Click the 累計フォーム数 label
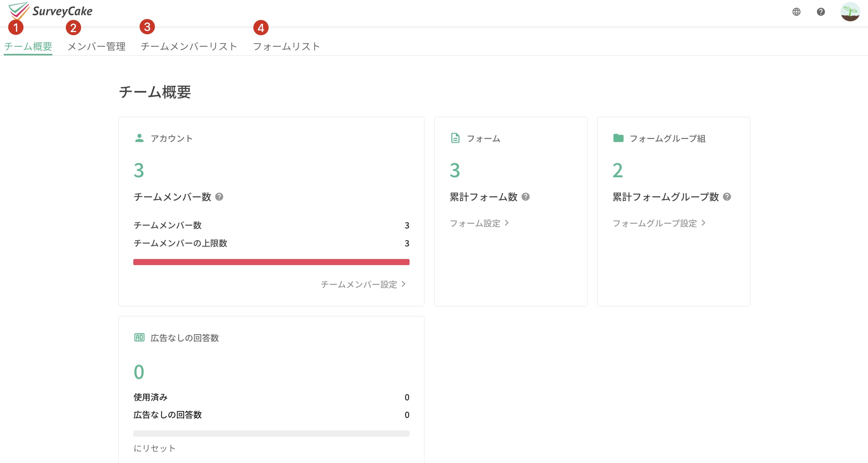This screenshot has width=868, height=463. (x=484, y=197)
